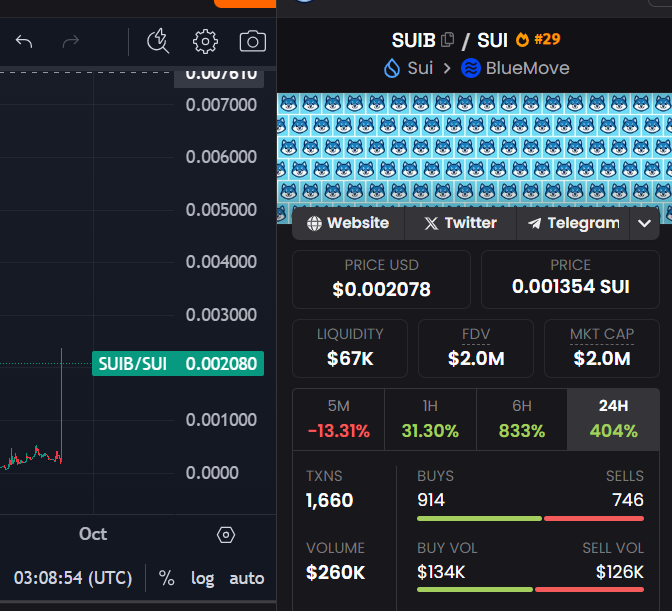Click the Sui chain droplet icon
Image resolution: width=672 pixels, height=611 pixels.
pyautogui.click(x=392, y=68)
